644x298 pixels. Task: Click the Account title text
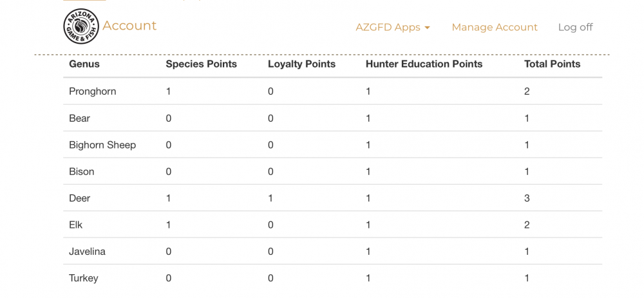point(129,26)
